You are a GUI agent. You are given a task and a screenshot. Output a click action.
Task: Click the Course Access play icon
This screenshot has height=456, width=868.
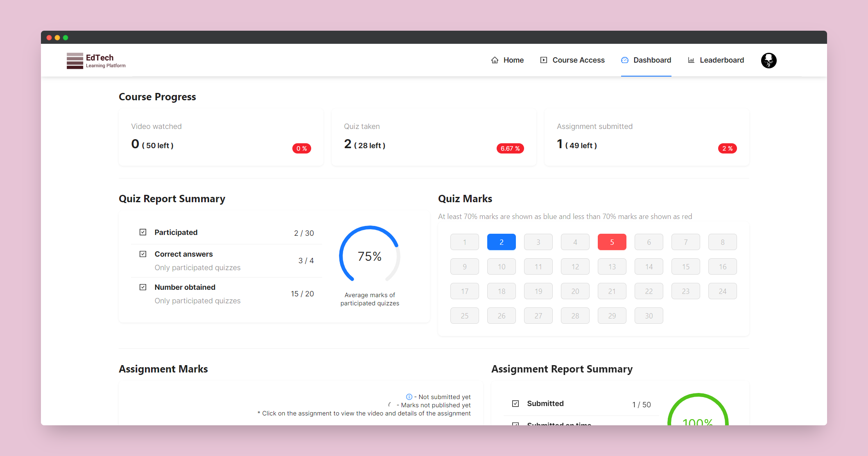coord(544,60)
